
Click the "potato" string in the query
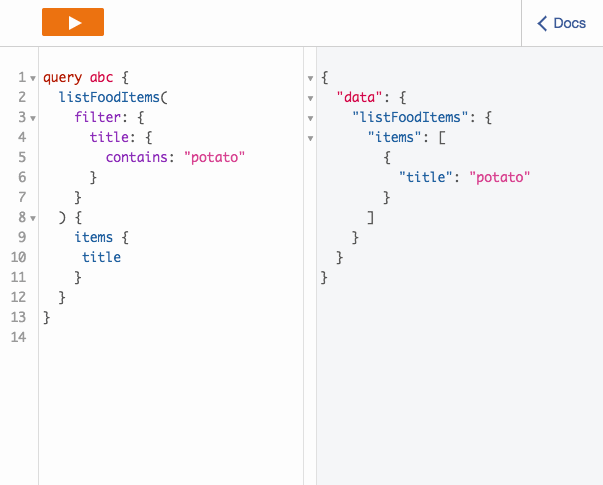[x=214, y=157]
